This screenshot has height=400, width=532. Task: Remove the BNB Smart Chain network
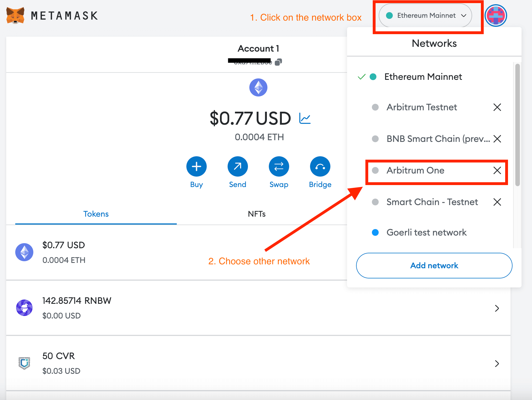[x=497, y=139]
